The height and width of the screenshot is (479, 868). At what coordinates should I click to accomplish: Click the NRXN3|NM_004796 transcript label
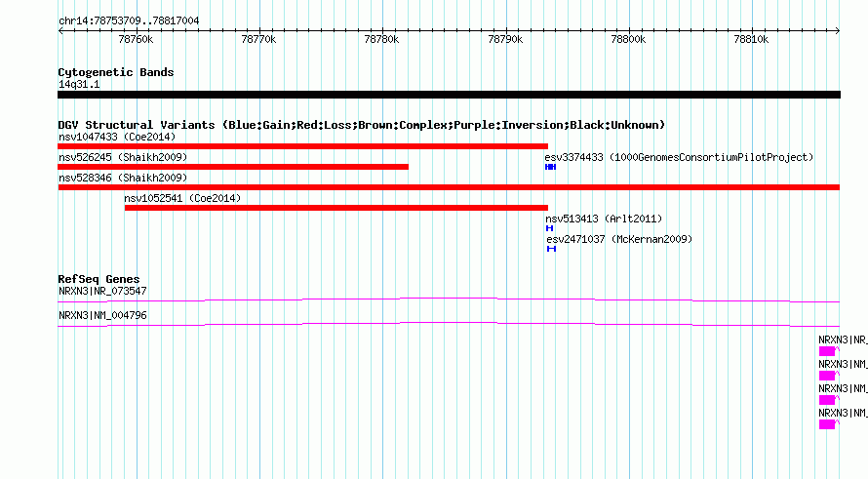tap(103, 316)
